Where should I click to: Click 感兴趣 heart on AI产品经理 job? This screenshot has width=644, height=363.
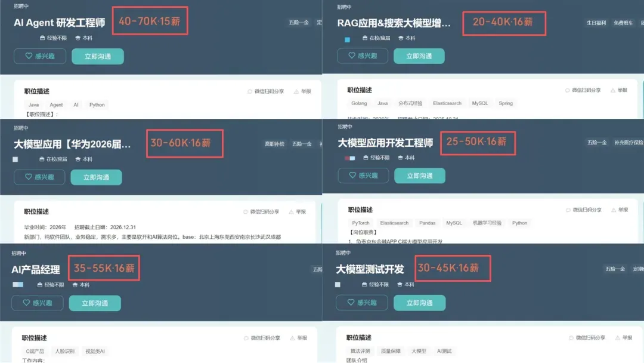click(38, 303)
